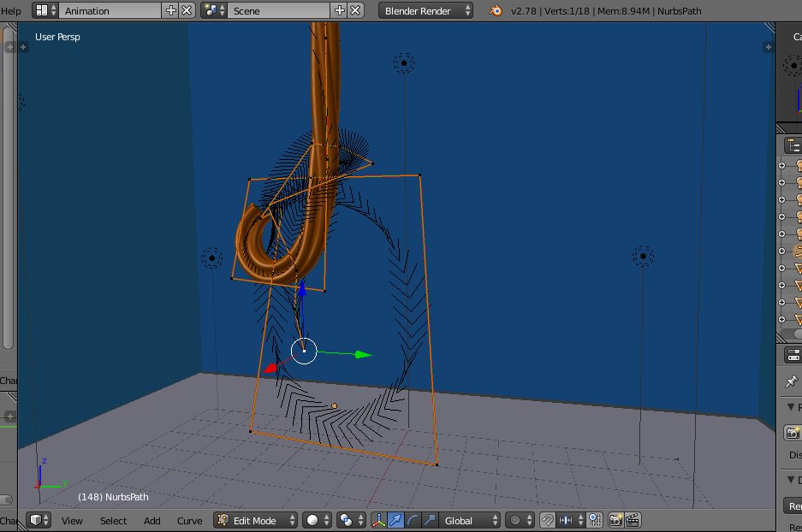Click the red X-axis manipulator arrow
The image size is (802, 532).
click(270, 368)
